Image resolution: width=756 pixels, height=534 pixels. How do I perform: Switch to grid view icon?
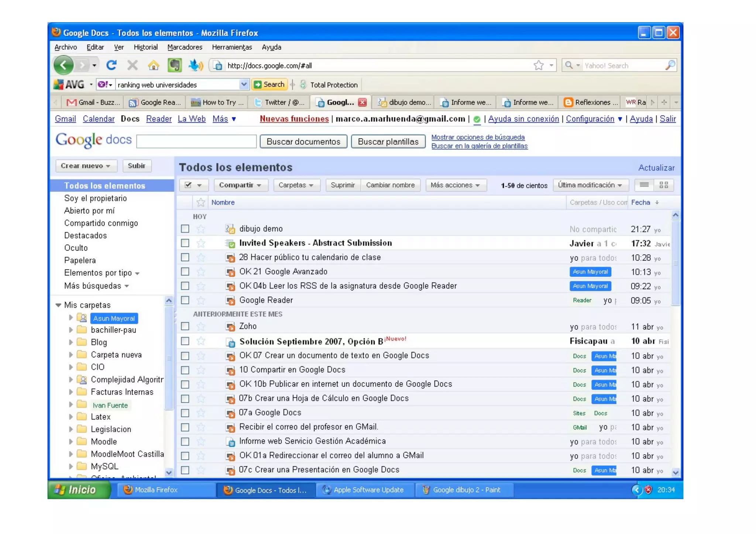663,185
